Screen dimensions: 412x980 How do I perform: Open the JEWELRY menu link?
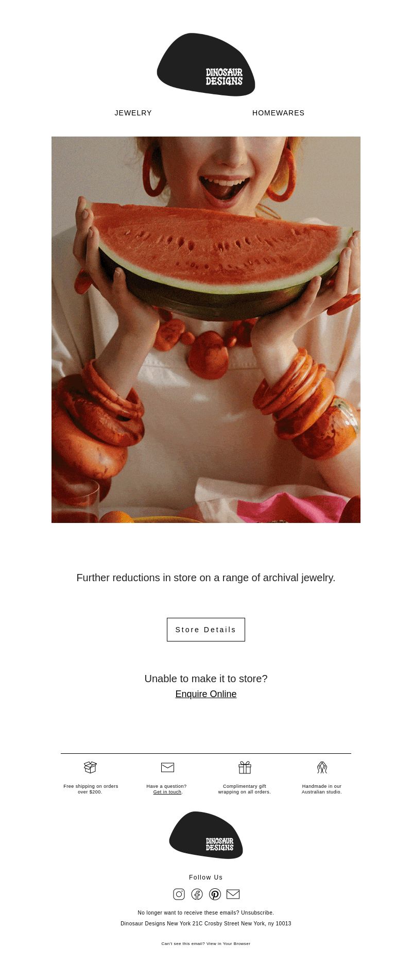(x=133, y=113)
